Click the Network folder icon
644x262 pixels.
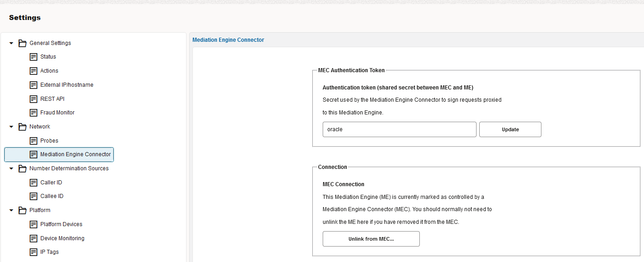click(22, 127)
